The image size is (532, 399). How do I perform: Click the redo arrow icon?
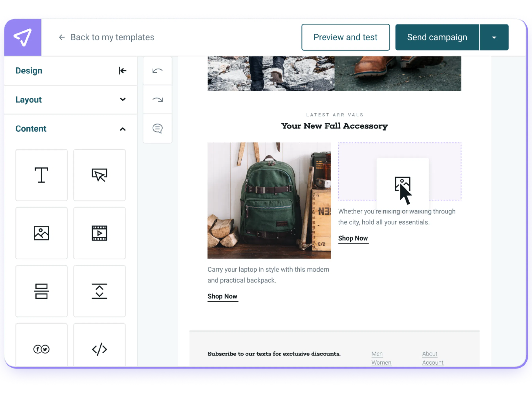coord(158,100)
